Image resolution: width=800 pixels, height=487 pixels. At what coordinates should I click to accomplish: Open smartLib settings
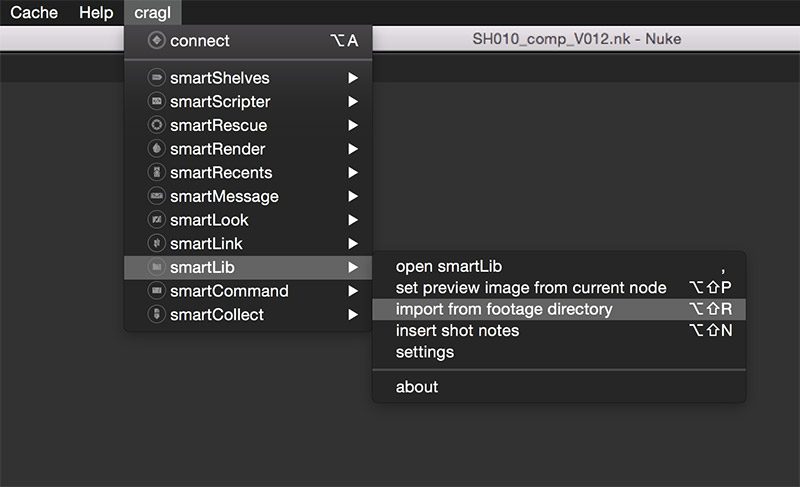click(424, 352)
